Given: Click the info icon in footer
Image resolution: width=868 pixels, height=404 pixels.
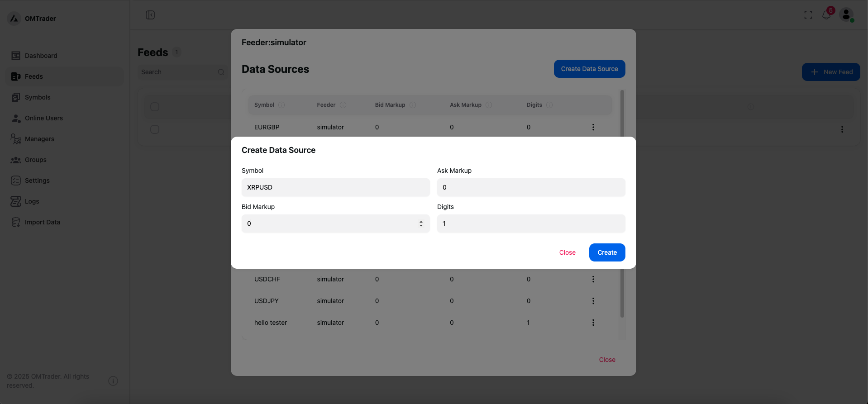Looking at the screenshot, I should pyautogui.click(x=113, y=381).
